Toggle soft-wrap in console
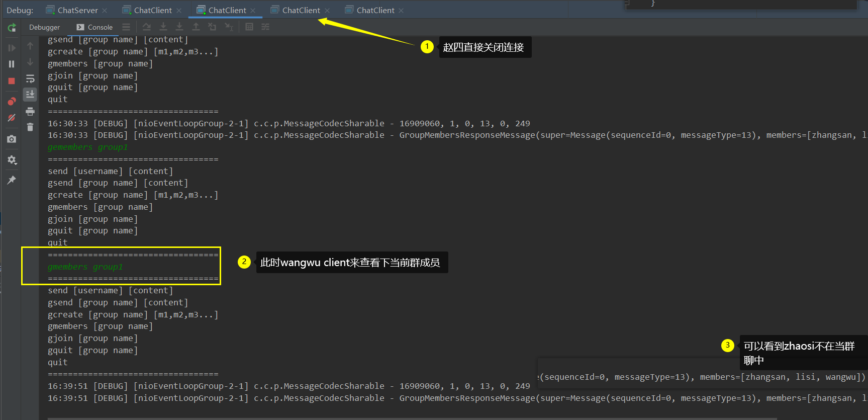Screen dimensions: 868x420 30,78
